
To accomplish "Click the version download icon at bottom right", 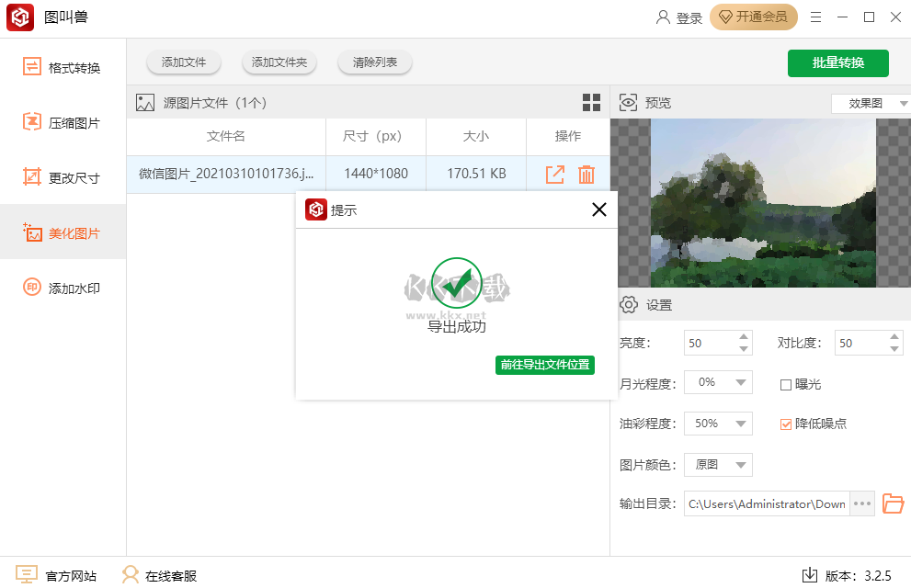I will pos(810,576).
